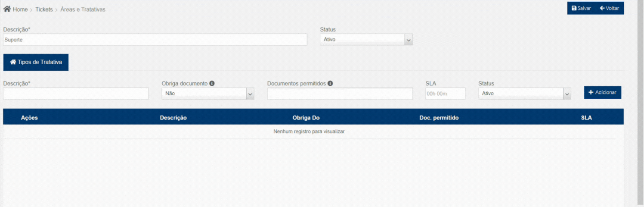Switch to the Tipos de Tratativa tab

pos(36,62)
